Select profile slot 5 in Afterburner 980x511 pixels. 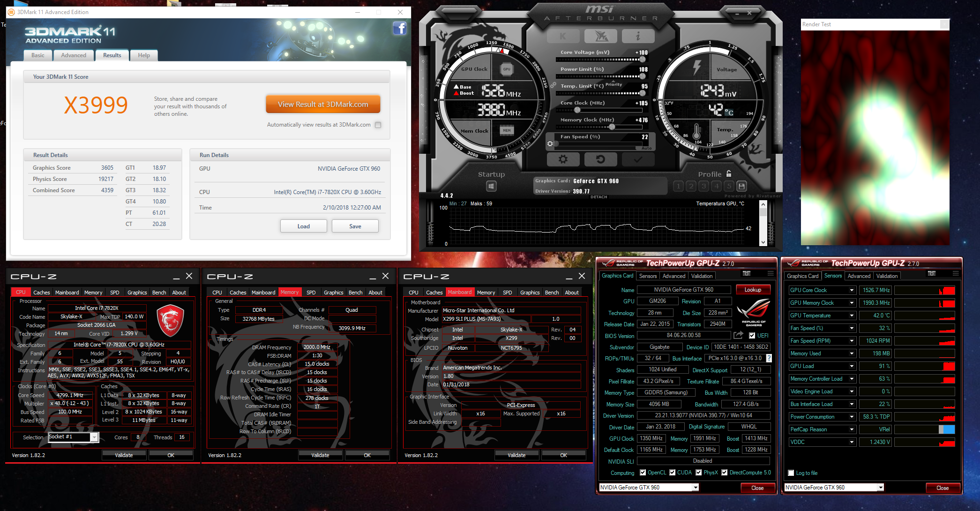(x=729, y=186)
